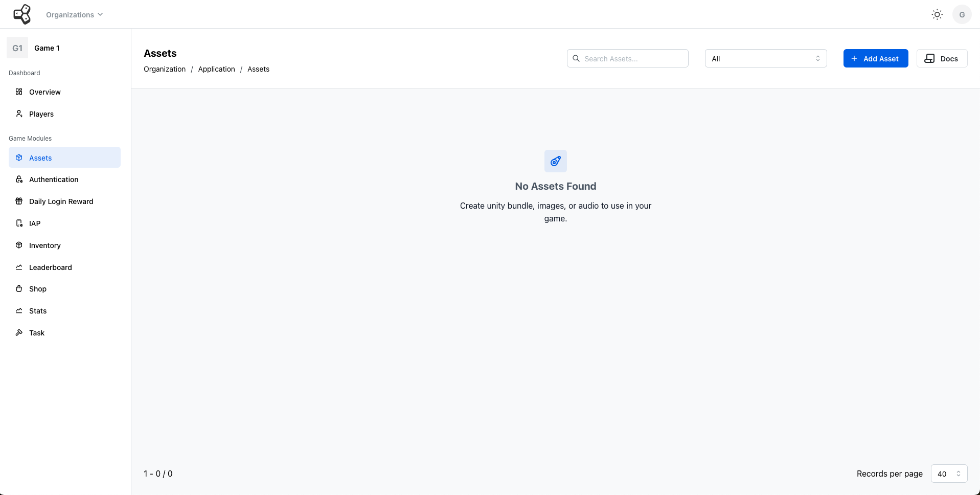Focus the Search Assets input field
Image resolution: width=980 pixels, height=495 pixels.
tap(627, 58)
